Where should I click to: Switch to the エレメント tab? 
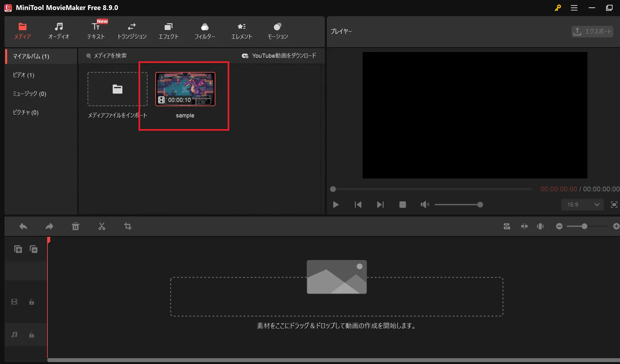pyautogui.click(x=242, y=31)
